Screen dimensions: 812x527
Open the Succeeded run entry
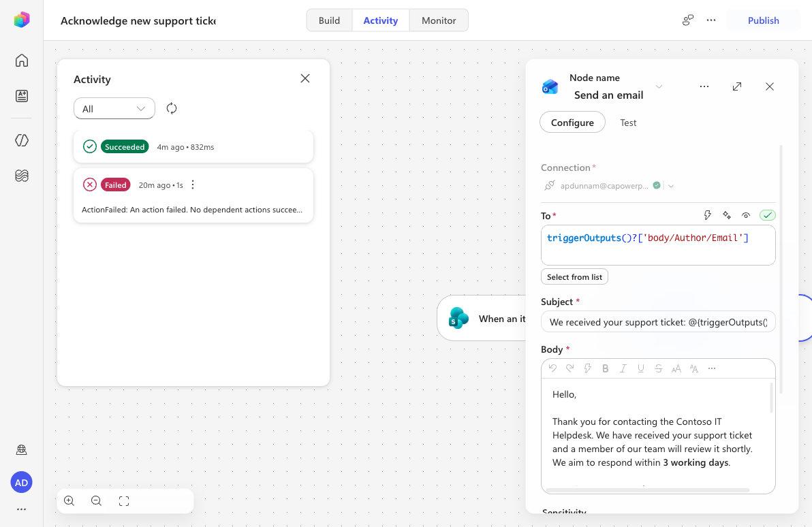point(193,146)
